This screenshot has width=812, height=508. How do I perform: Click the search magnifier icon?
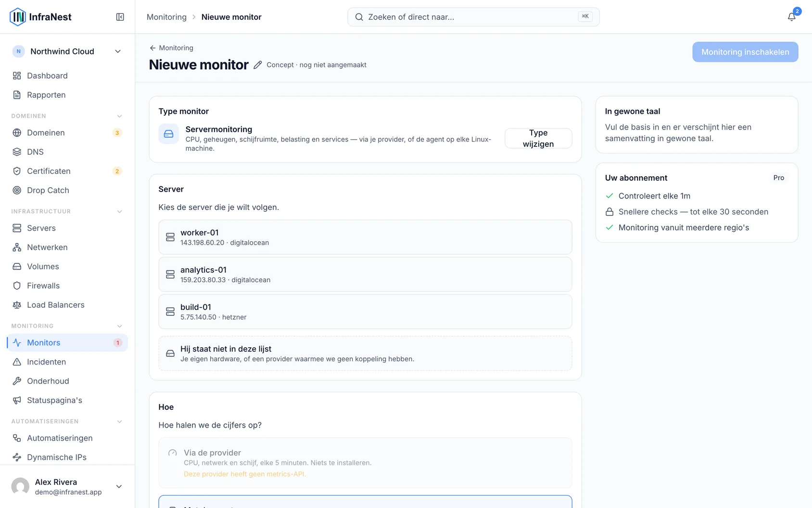(359, 17)
